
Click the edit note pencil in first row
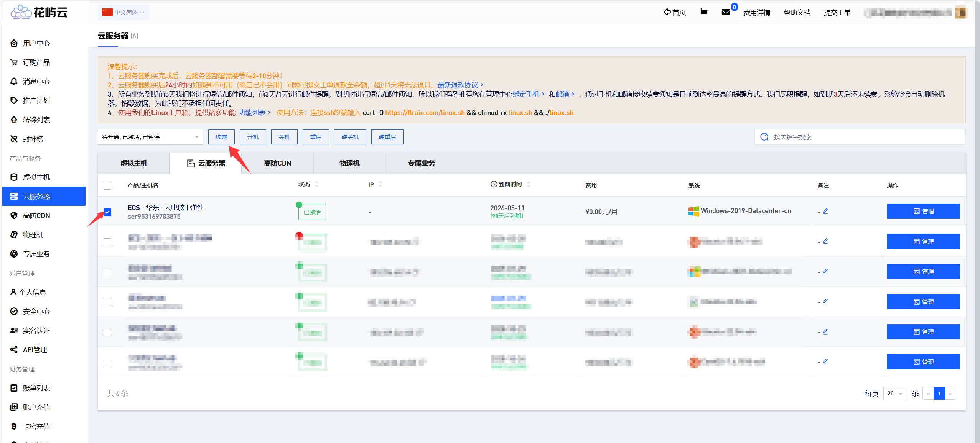click(825, 211)
